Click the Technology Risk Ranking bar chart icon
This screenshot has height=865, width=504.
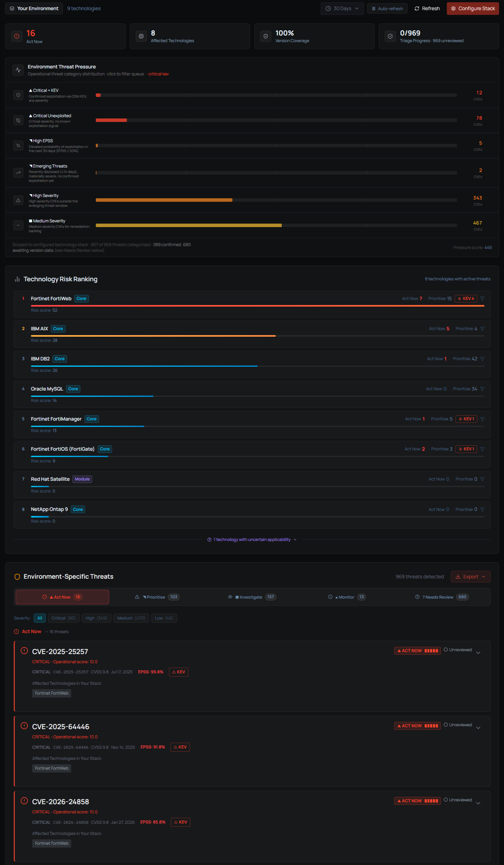click(x=17, y=279)
